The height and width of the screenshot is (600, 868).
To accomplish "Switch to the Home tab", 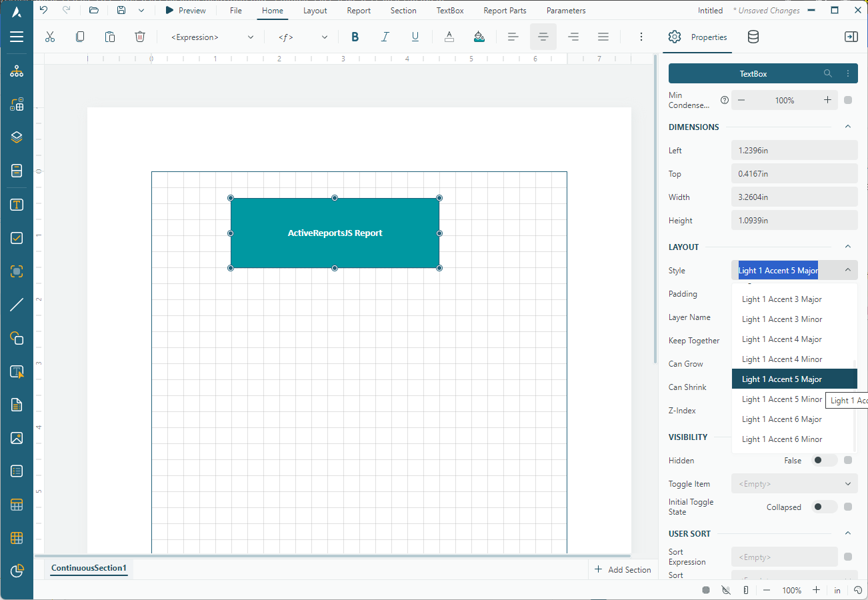I will (273, 11).
